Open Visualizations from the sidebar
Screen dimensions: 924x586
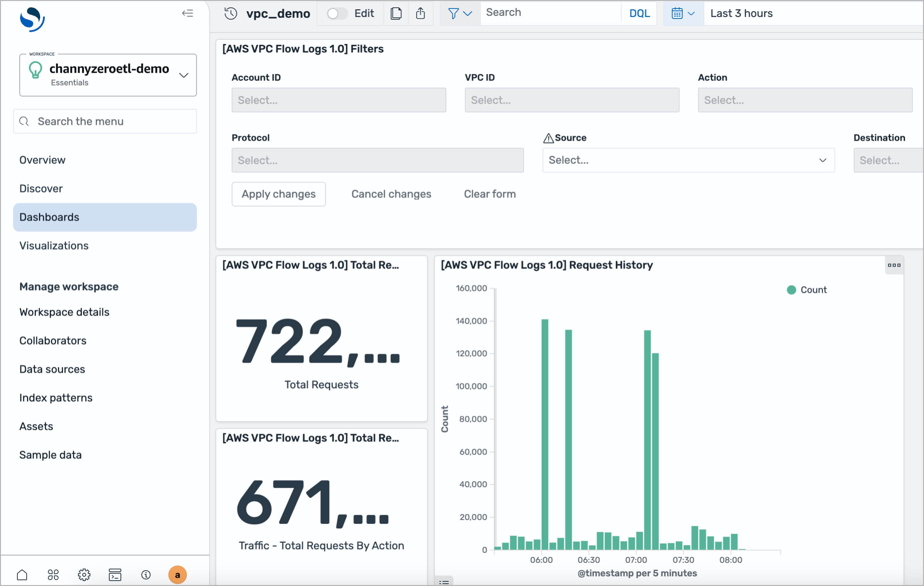[54, 246]
